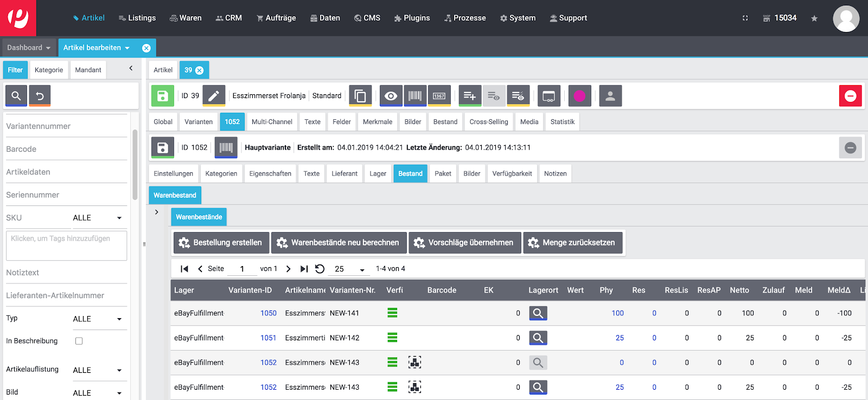The width and height of the screenshot is (868, 400).
Task: Click the refresh icon in the pagination bar
Action: pyautogui.click(x=320, y=269)
